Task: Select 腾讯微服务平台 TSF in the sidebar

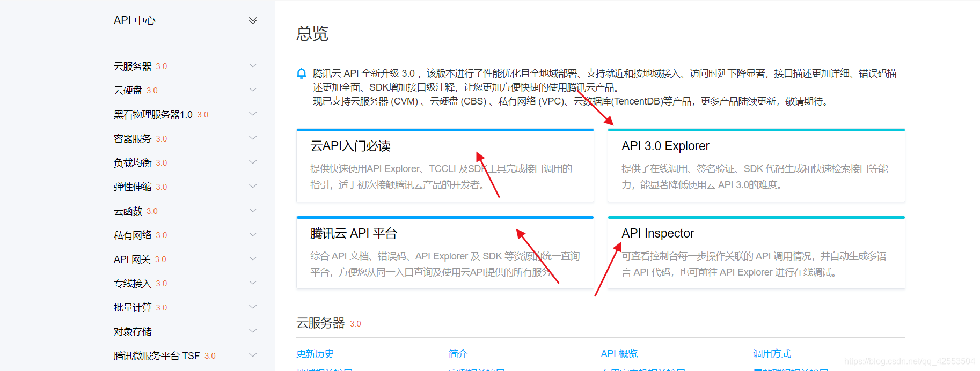Action: [157, 356]
